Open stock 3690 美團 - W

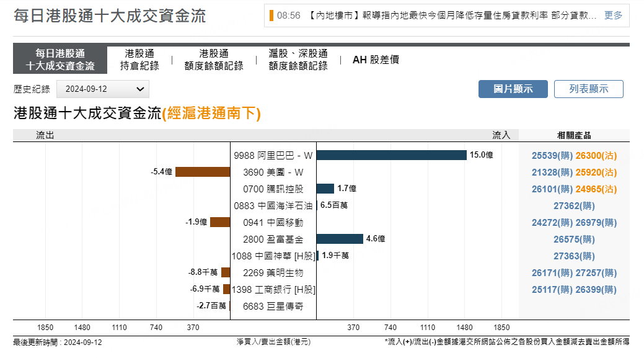click(273, 172)
